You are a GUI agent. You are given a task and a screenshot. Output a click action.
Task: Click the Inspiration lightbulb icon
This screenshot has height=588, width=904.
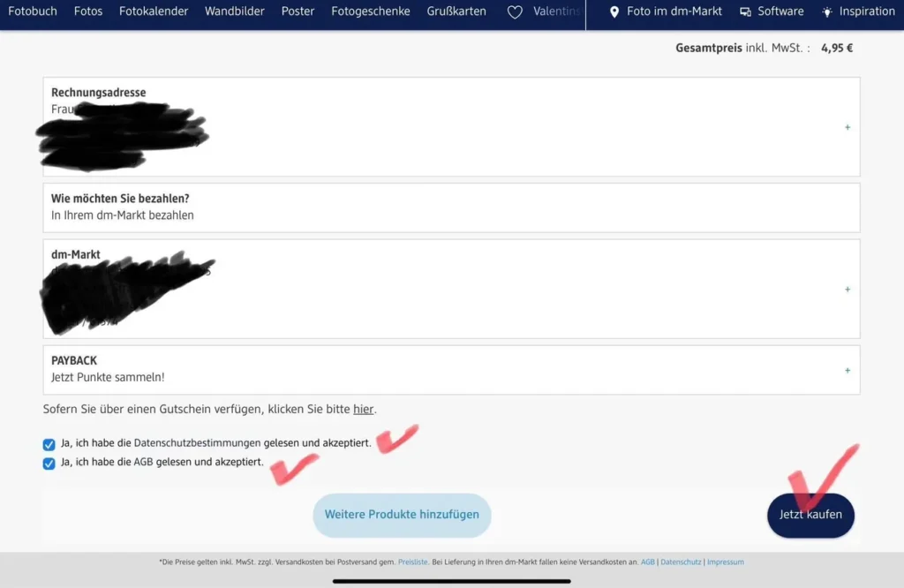point(827,11)
